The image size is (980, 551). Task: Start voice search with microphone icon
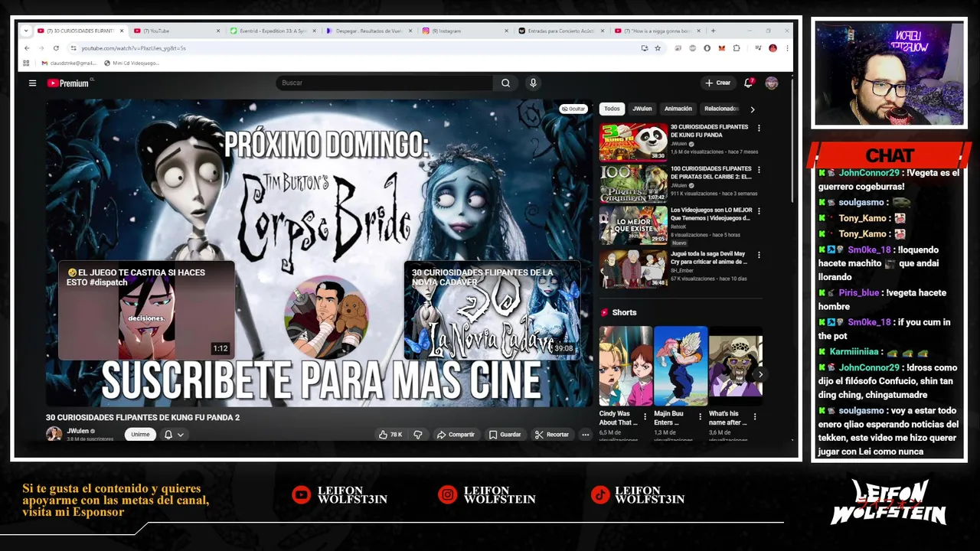coord(533,83)
